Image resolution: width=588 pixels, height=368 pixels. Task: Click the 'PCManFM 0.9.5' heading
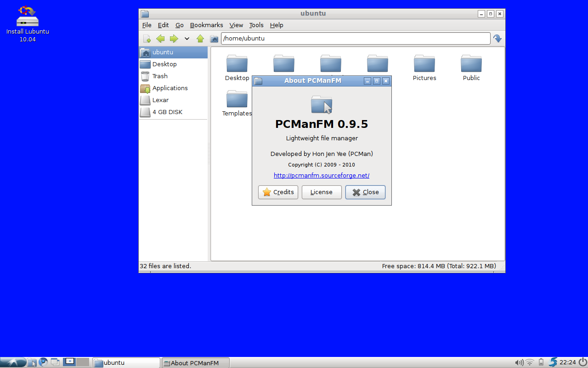[x=322, y=124]
